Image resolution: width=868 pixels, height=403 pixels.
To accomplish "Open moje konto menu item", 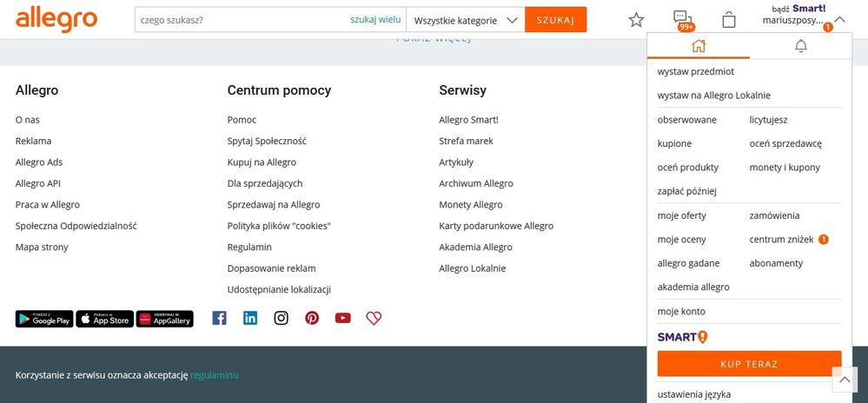I will point(681,311).
